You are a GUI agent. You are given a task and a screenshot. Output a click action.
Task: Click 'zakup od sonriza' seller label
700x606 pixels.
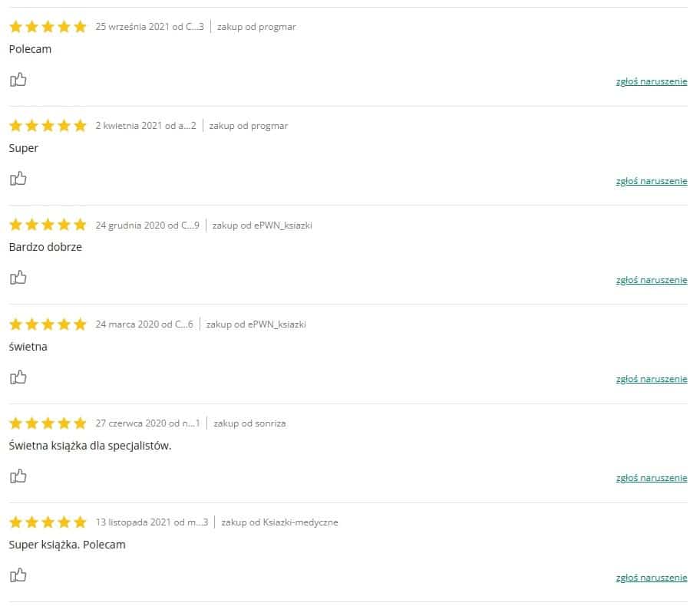[x=249, y=423]
